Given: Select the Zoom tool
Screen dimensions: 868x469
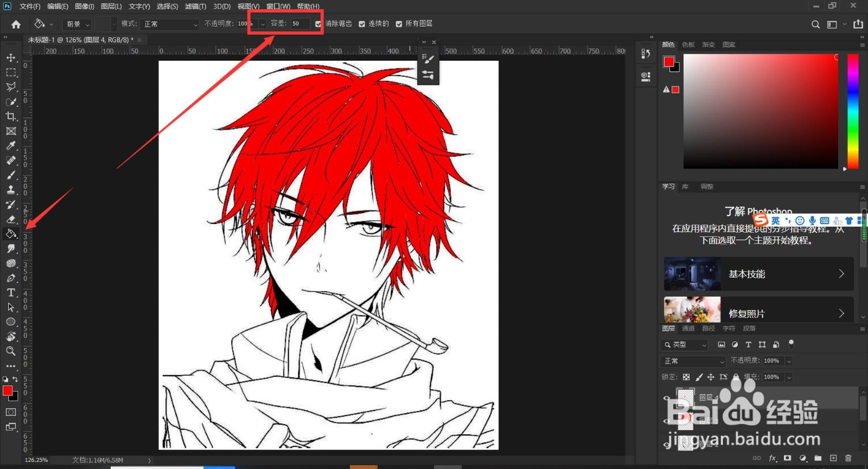Looking at the screenshot, I should click(x=11, y=351).
